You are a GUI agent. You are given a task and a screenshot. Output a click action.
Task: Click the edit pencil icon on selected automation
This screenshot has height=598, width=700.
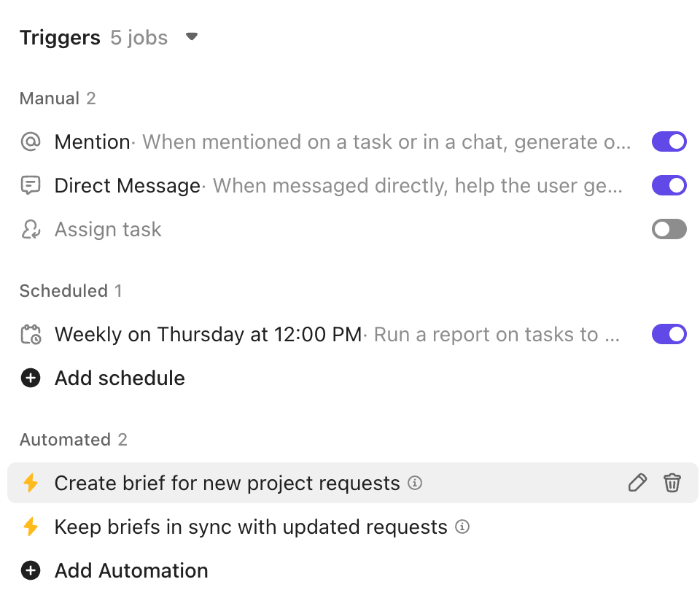(x=637, y=483)
